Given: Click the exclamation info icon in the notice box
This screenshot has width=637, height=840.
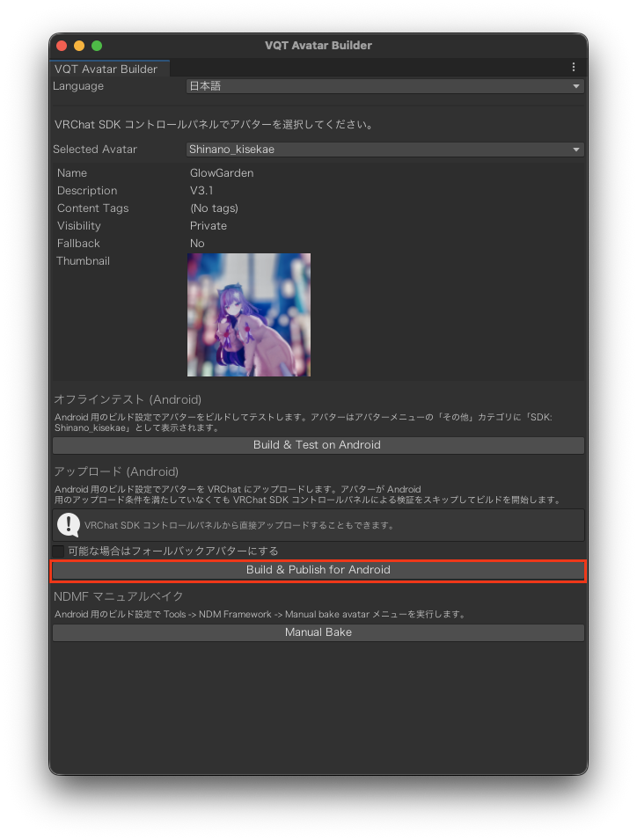Looking at the screenshot, I should coord(68,525).
